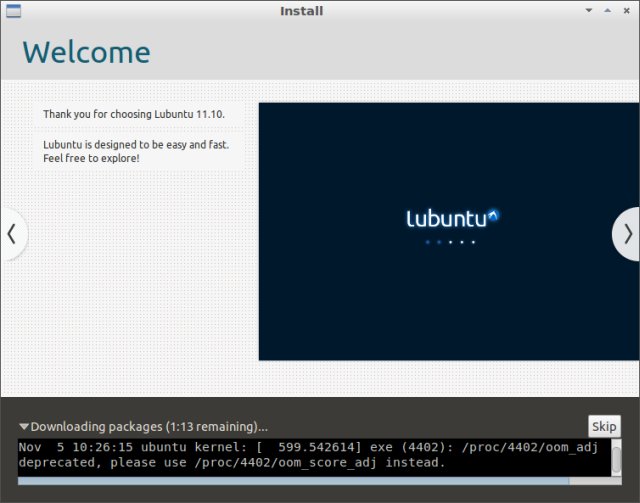Go to the previous slide arrow
The width and height of the screenshot is (640, 503).
click(12, 234)
